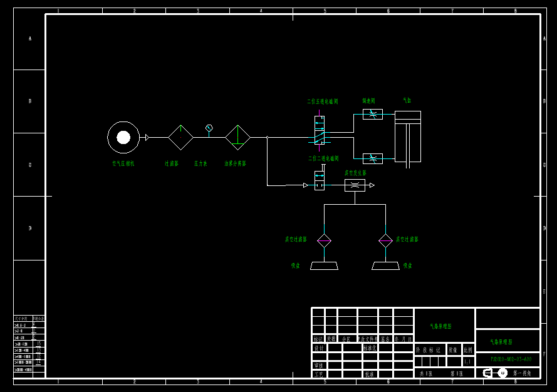The height and width of the screenshot is (392, 557).
Task: Click the 共1张 sheet count text
Action: pos(426,374)
